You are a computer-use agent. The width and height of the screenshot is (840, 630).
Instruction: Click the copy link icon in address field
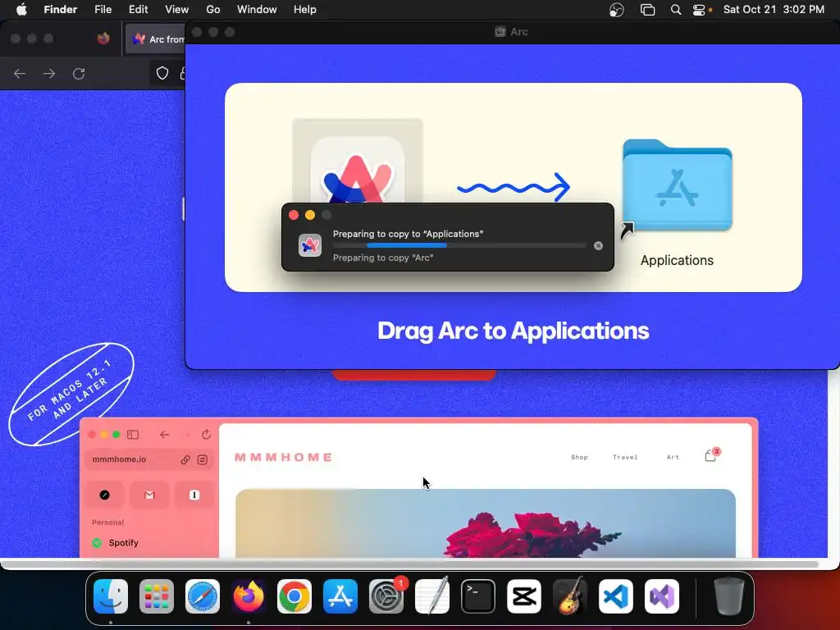click(185, 459)
